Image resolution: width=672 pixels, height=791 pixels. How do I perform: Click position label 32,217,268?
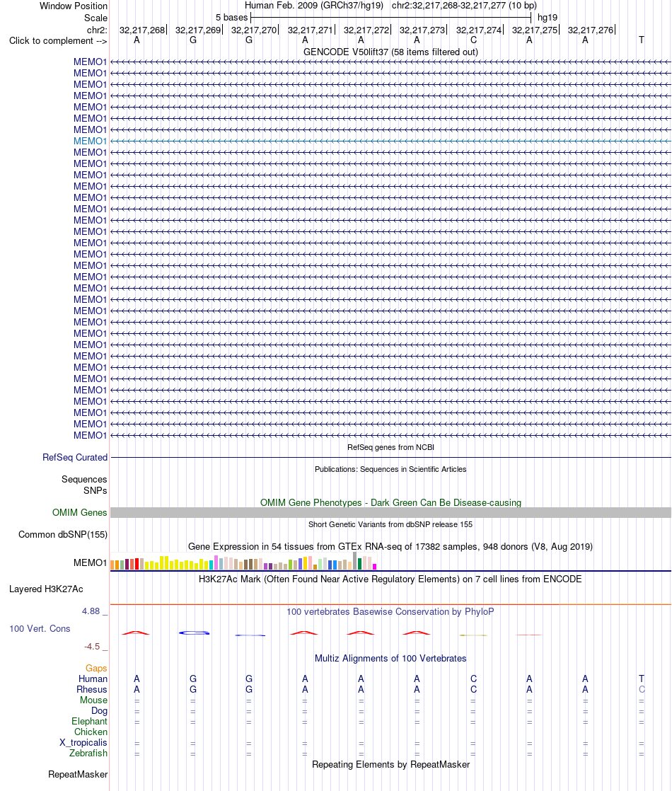(142, 30)
